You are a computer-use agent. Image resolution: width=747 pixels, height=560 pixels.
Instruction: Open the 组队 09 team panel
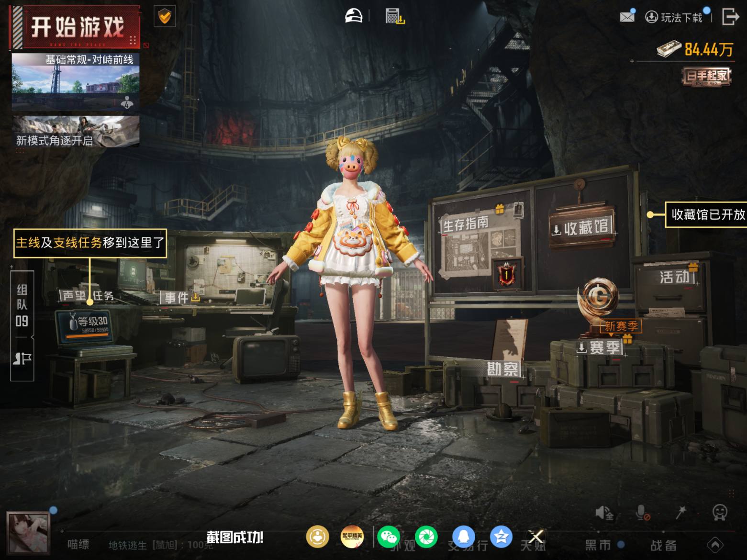[x=22, y=305]
